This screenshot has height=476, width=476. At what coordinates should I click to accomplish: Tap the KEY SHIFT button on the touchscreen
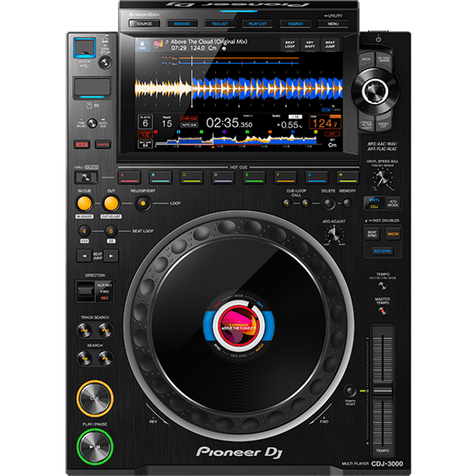309,45
